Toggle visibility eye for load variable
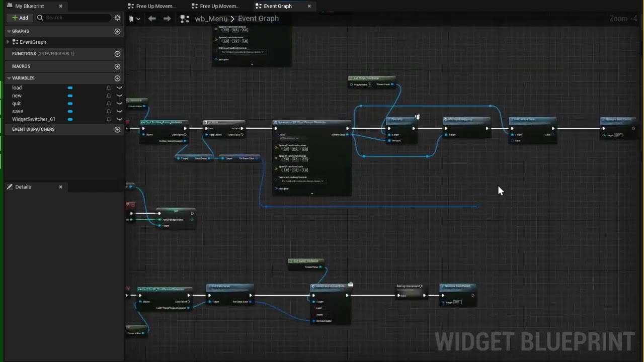 pyautogui.click(x=119, y=88)
